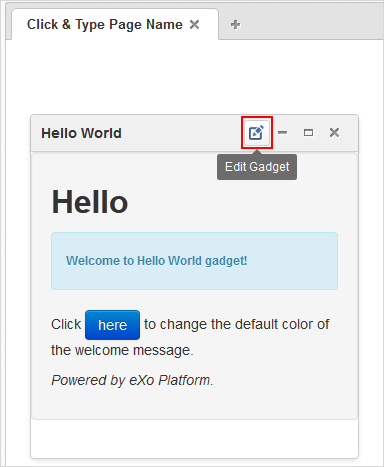This screenshot has width=384, height=467.
Task: Click the Welcome to Hello World gadget message
Action: point(157,261)
